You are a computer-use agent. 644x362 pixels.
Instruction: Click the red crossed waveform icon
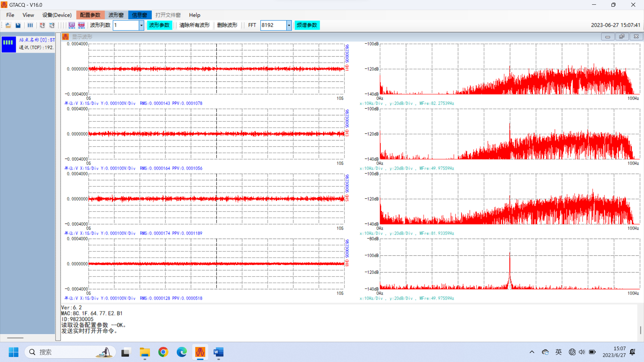[x=81, y=25]
